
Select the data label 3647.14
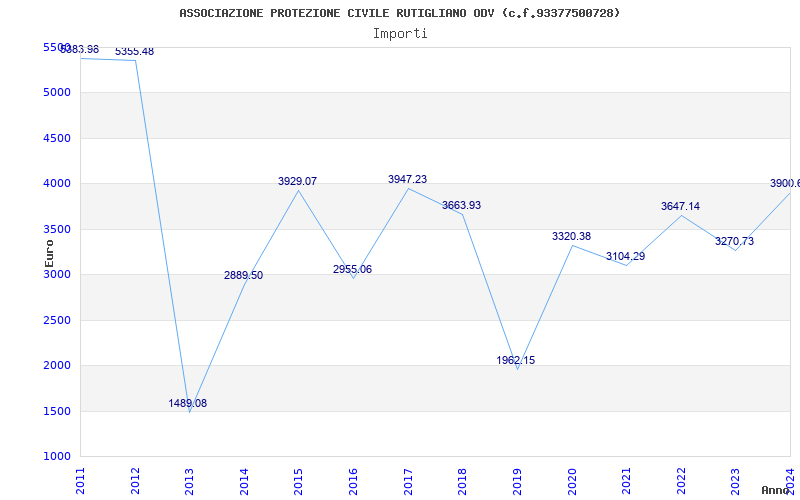[681, 206]
